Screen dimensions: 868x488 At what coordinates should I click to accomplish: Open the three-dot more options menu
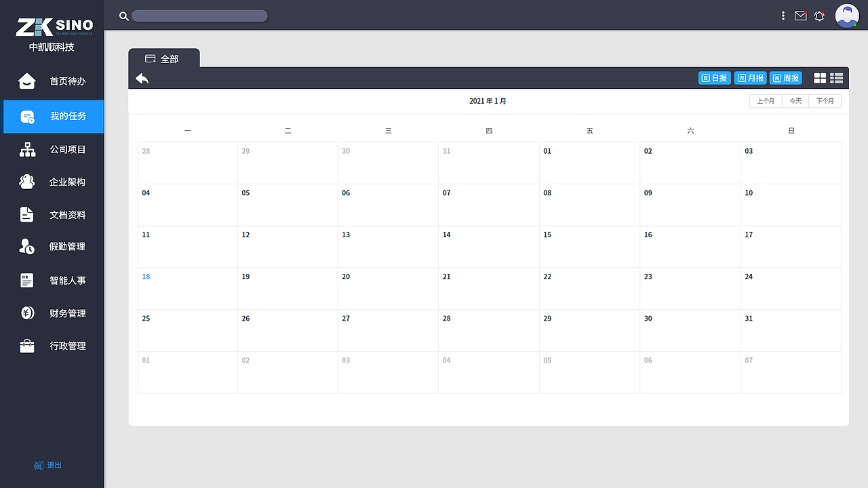783,16
